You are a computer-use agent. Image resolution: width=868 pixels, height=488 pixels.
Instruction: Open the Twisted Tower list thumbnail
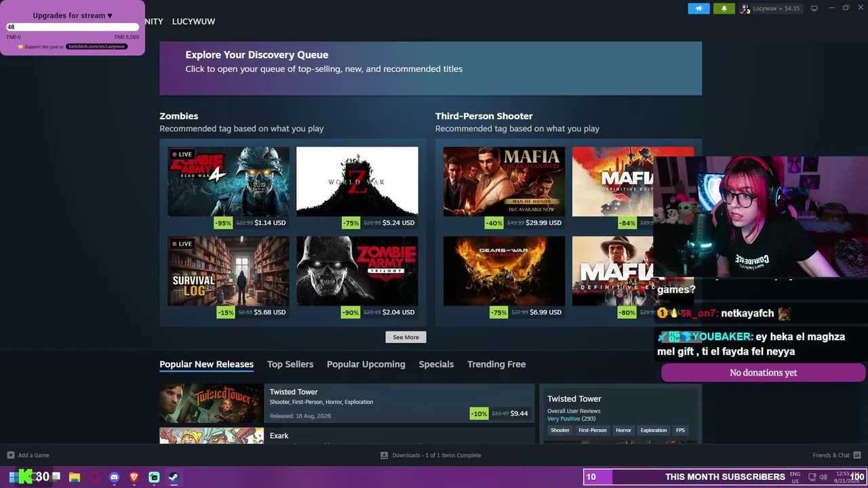tap(212, 404)
